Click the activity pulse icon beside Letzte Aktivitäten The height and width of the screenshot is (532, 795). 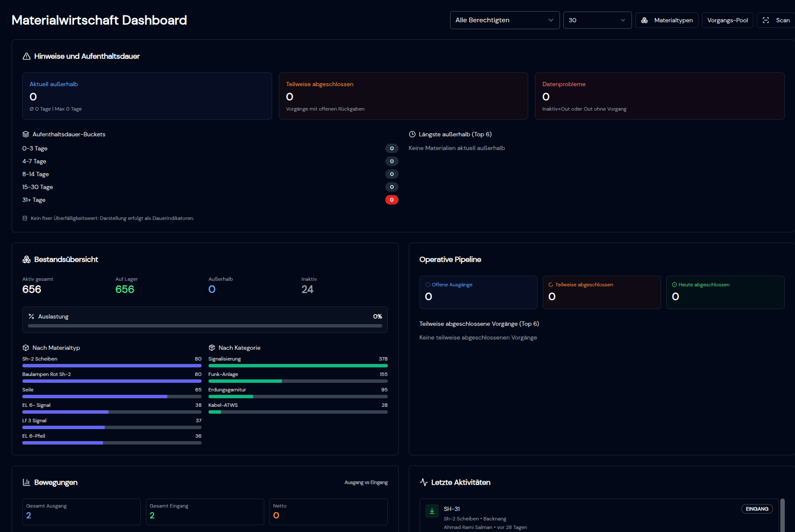(x=424, y=483)
